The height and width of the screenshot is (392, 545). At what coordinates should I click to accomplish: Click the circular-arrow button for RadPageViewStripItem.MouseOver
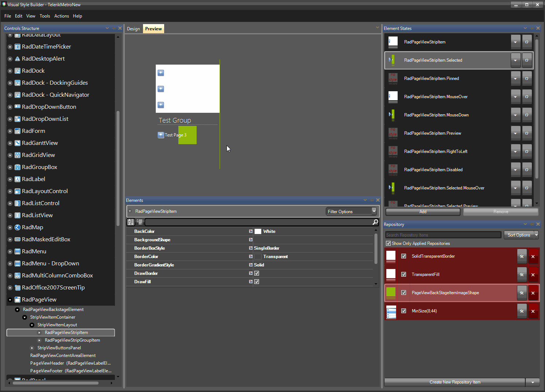tap(527, 97)
